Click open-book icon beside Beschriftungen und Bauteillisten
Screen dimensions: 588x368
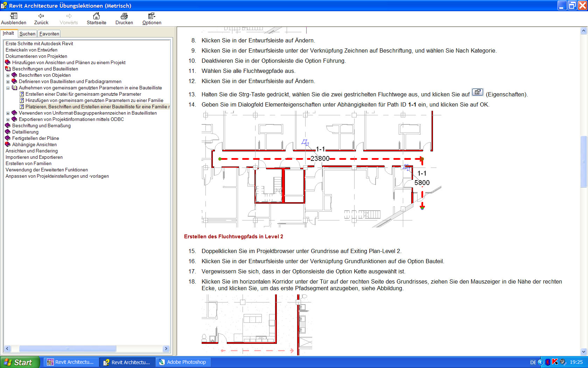click(8, 69)
